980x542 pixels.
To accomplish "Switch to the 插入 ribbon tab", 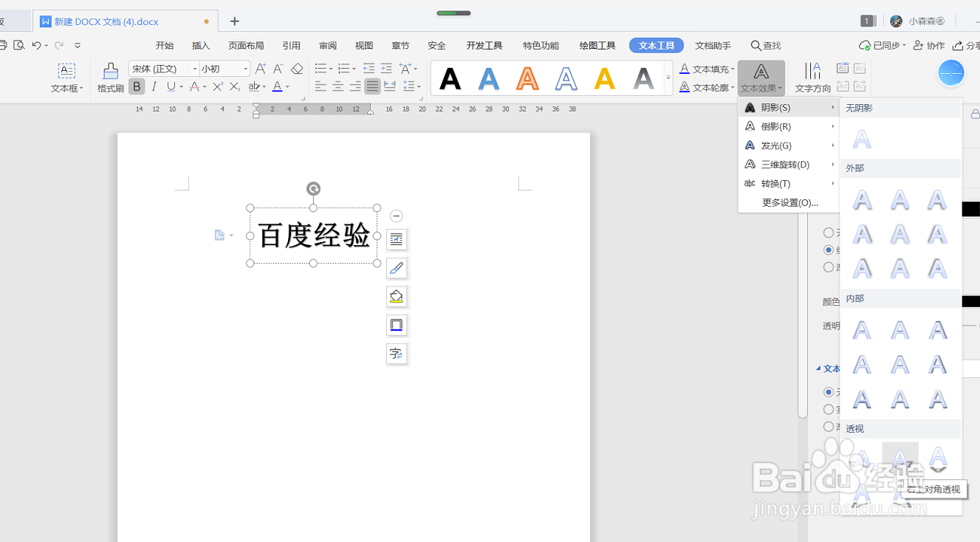I will click(201, 46).
